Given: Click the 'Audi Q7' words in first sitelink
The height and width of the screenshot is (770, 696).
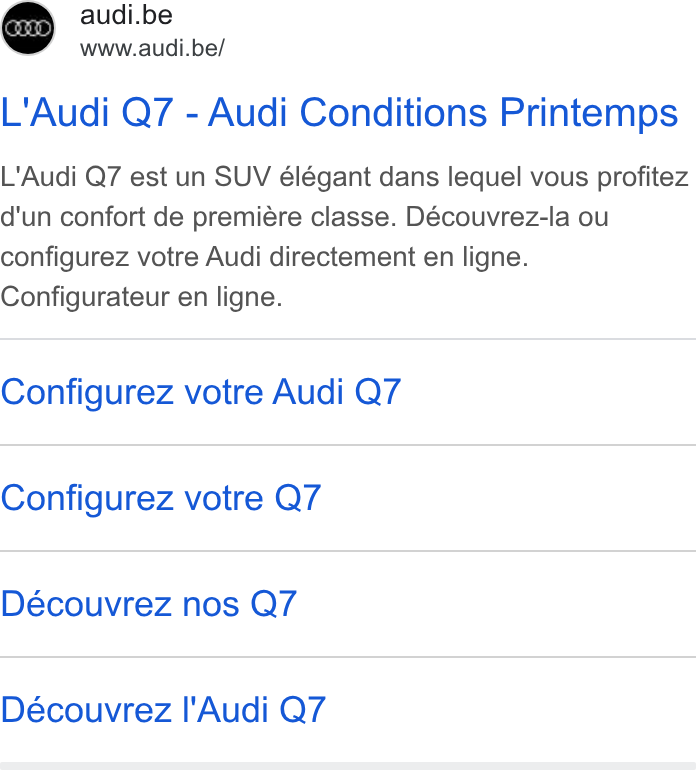Looking at the screenshot, I should click(x=336, y=392).
